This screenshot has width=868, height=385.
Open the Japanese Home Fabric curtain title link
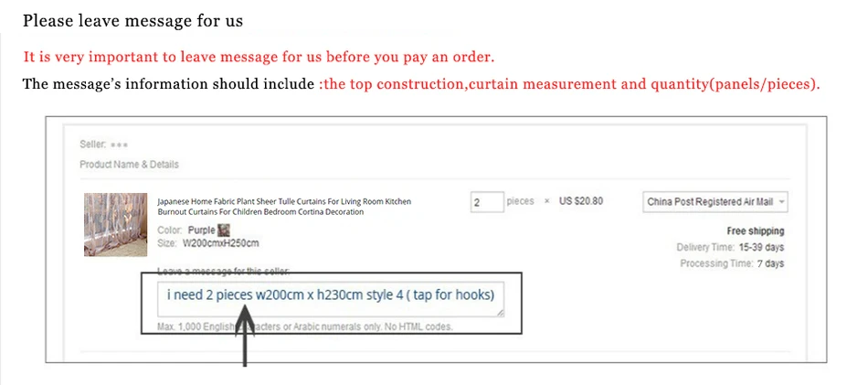pos(284,207)
